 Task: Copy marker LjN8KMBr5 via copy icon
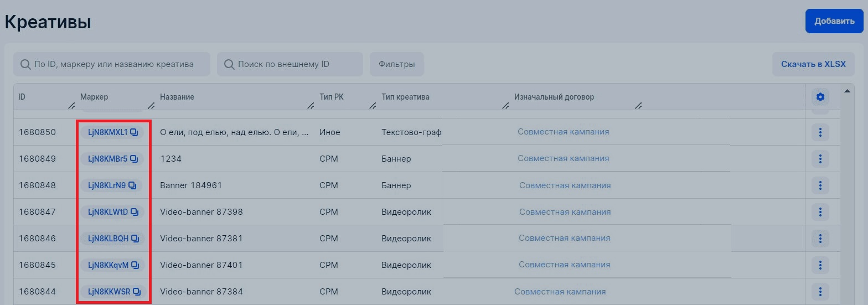coord(133,159)
